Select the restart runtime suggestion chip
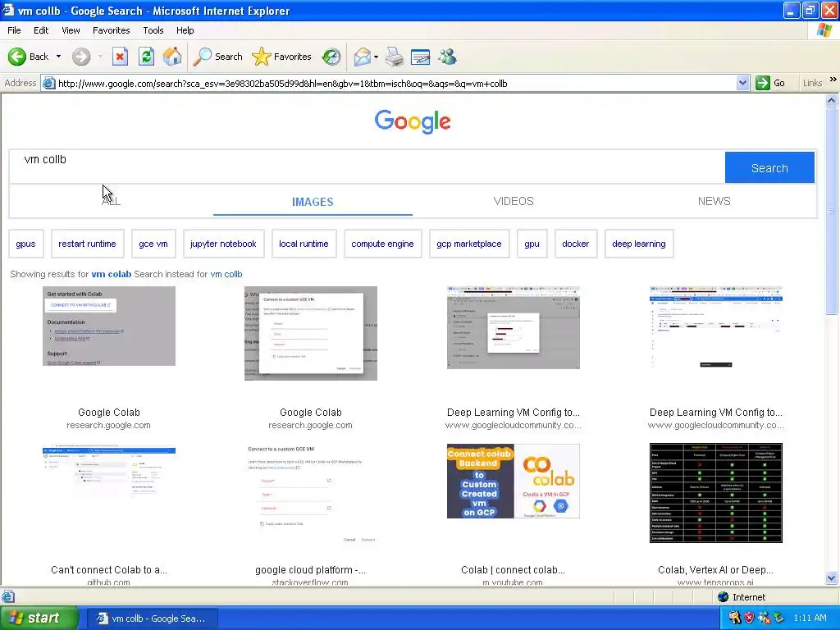 [87, 244]
